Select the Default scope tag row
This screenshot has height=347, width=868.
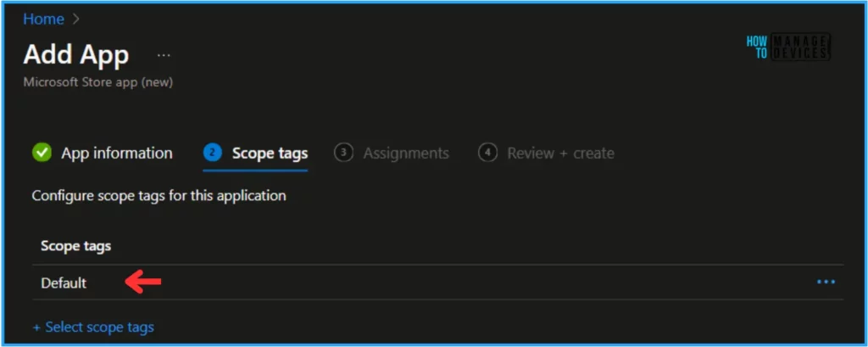pyautogui.click(x=438, y=283)
